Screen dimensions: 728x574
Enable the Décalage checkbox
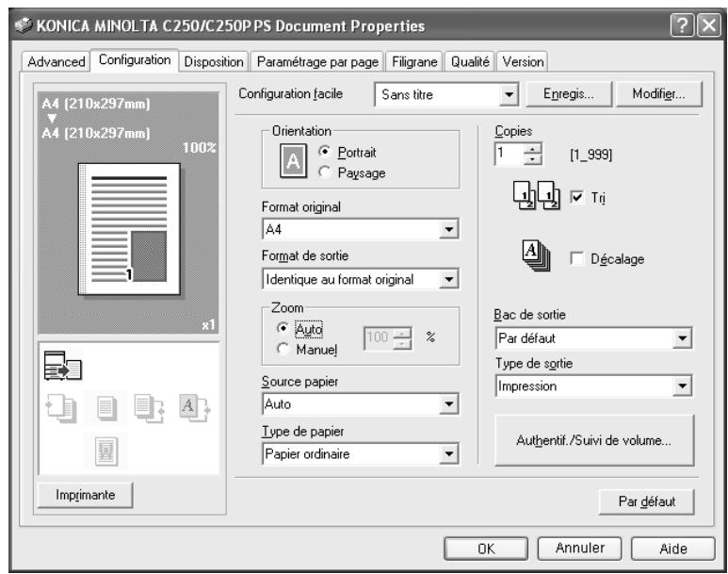577,258
